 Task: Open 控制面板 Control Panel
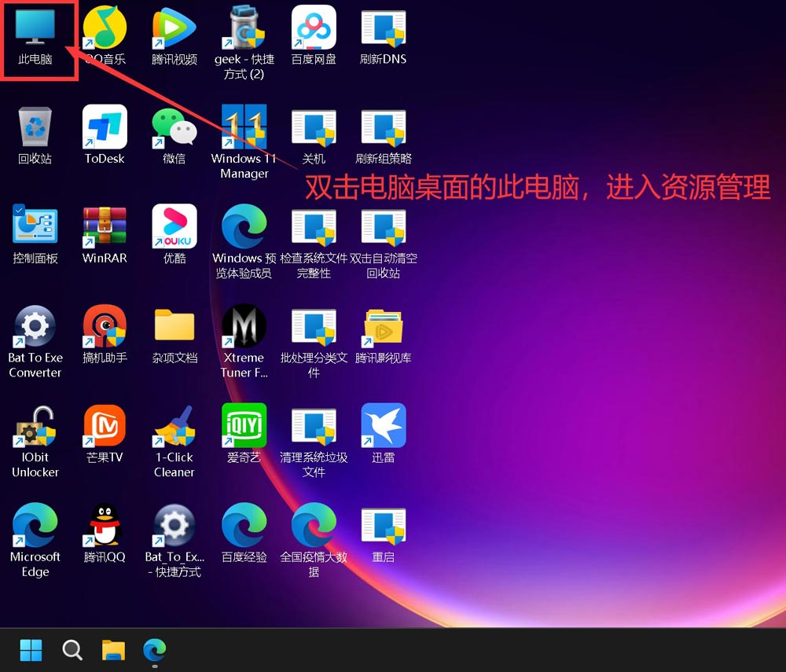(35, 230)
